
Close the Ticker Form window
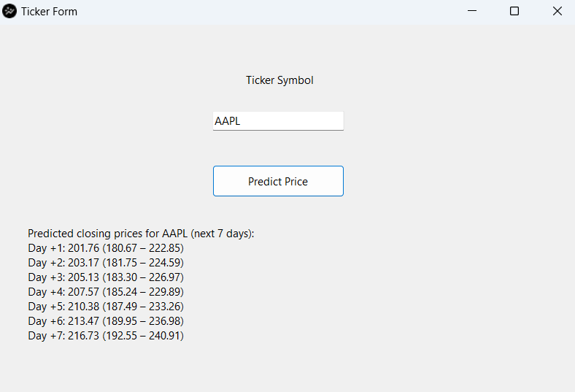click(x=557, y=12)
